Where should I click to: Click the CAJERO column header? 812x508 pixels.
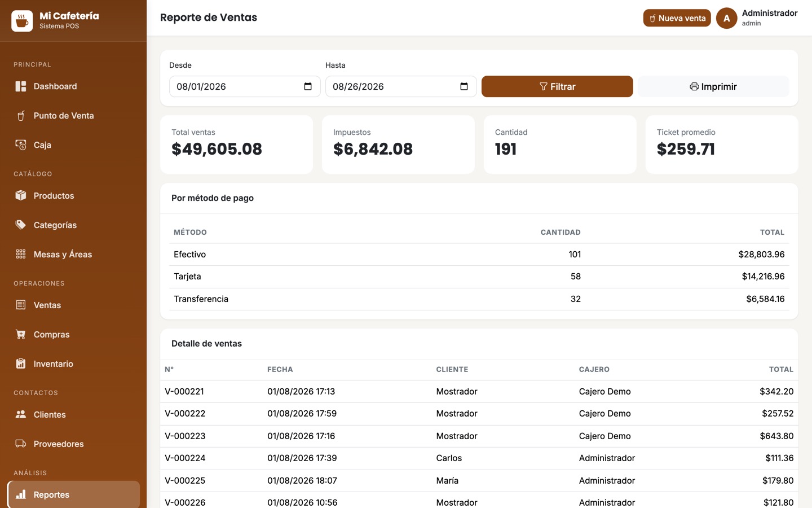tap(594, 370)
